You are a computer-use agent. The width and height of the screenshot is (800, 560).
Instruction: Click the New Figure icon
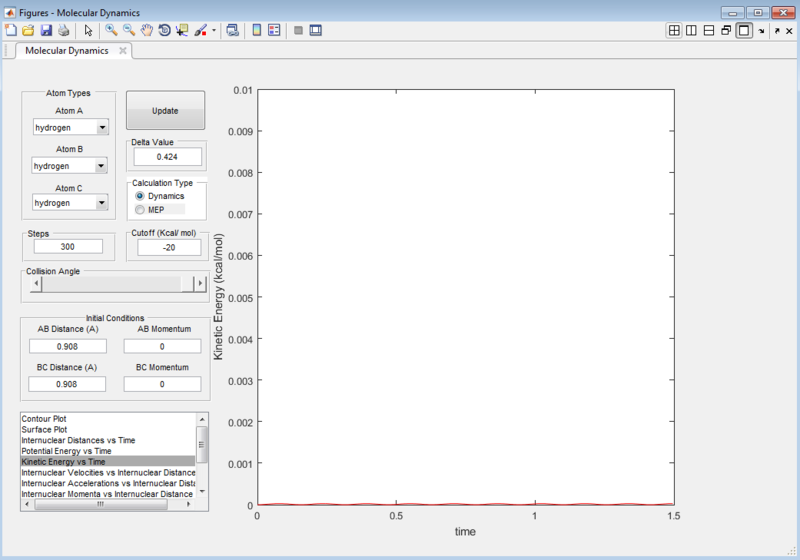[11, 30]
